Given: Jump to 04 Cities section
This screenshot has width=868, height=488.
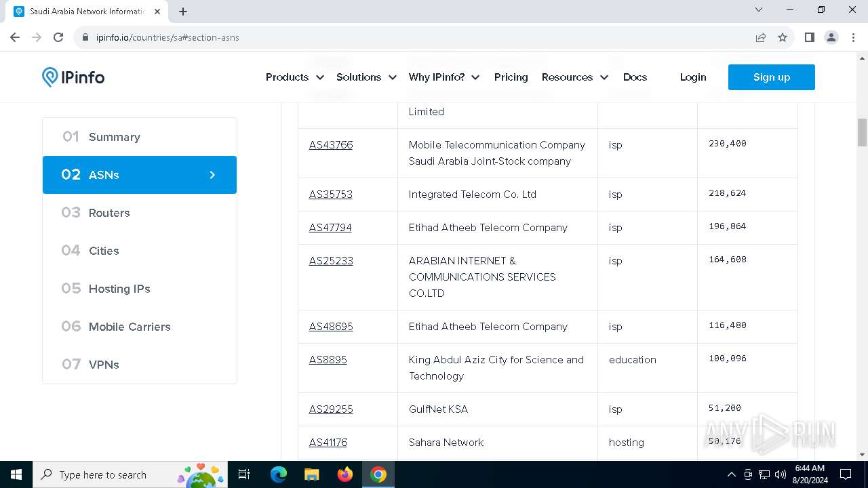Looking at the screenshot, I should tap(140, 251).
